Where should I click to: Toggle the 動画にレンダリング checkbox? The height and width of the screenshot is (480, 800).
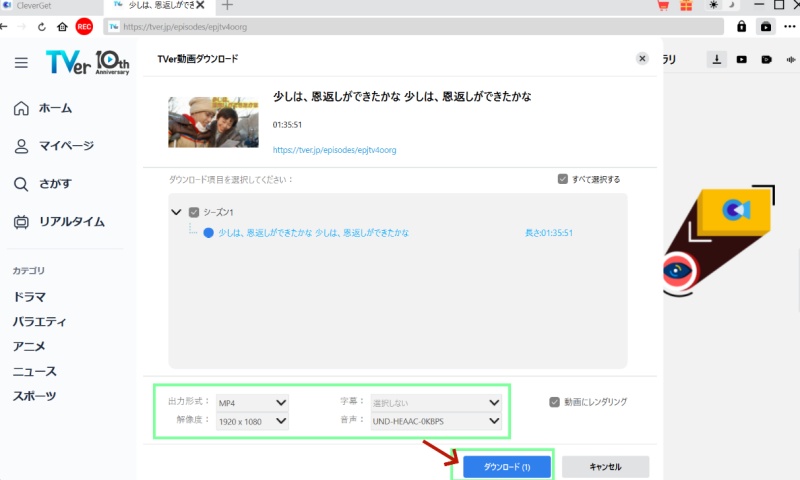(555, 402)
